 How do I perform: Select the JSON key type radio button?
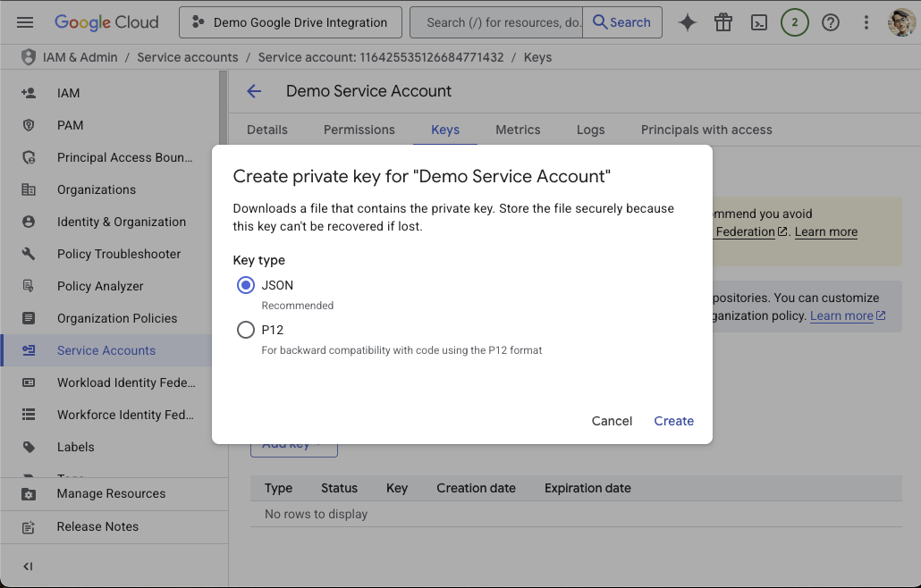tap(246, 285)
